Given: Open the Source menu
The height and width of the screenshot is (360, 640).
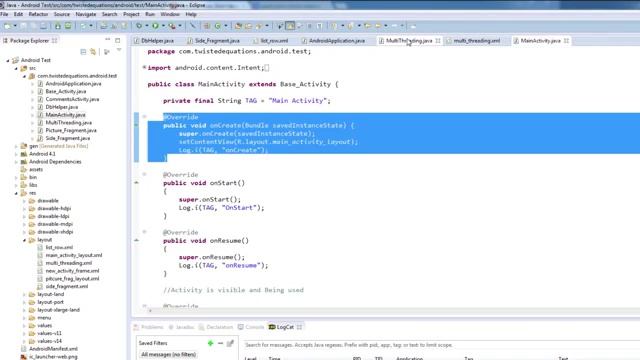Looking at the screenshot, I should [62, 14].
